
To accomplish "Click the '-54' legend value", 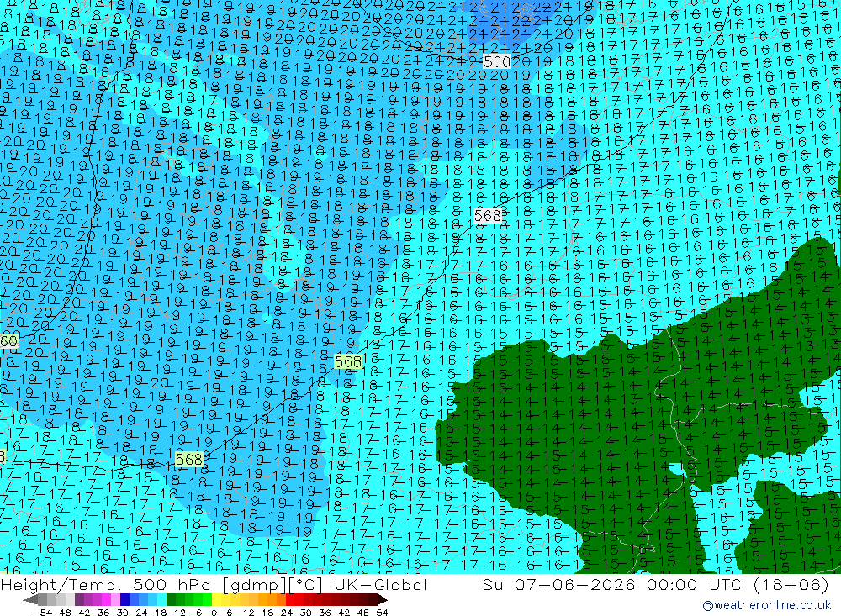I will (x=42, y=613).
